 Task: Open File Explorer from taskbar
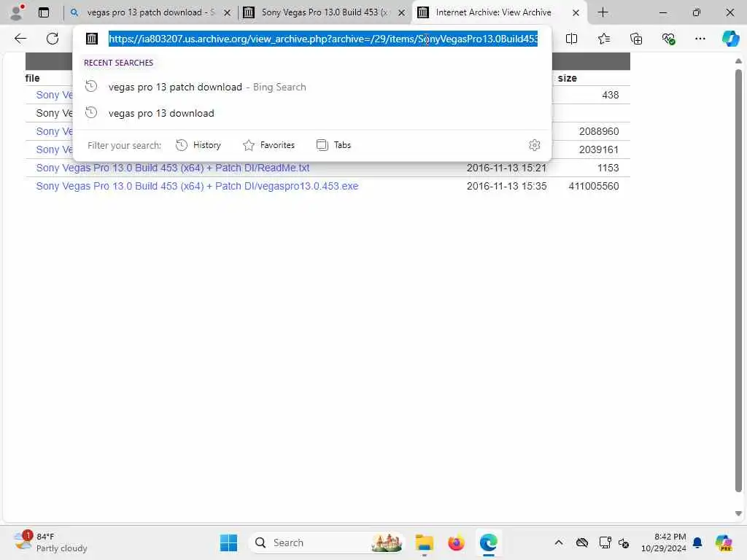click(424, 542)
